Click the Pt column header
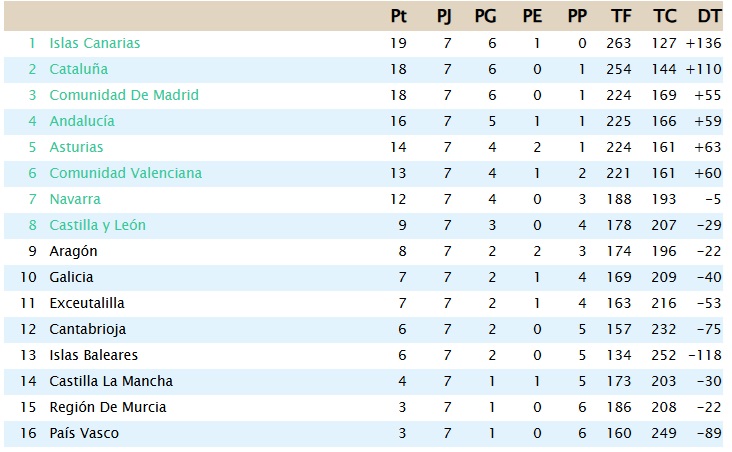 (399, 16)
